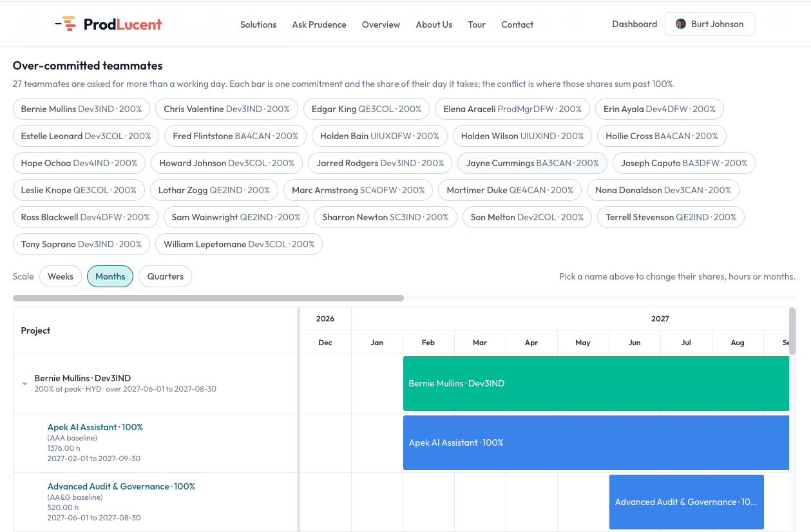Screen dimensions: 811x532
Task: Choose Hope Ochoa Dev4IND chip
Action: point(79,163)
